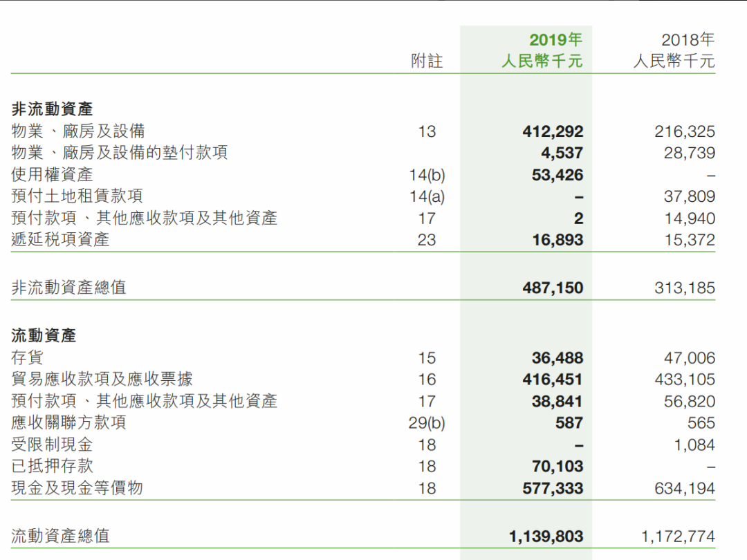Click the 2018年 column header
The height and width of the screenshot is (560, 747).
click(688, 39)
